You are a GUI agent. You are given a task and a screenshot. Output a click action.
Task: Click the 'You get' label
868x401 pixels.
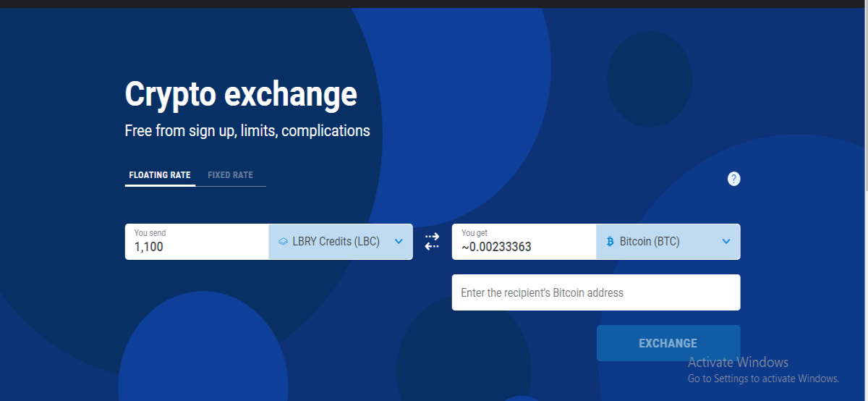(x=475, y=233)
